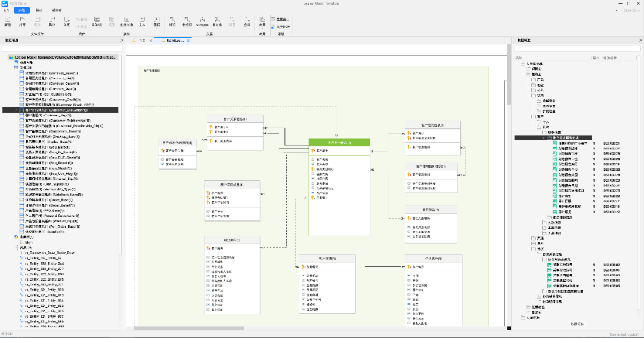Collapse the Logical Model Template root node
This screenshot has width=644, height=338.
click(x=5, y=57)
